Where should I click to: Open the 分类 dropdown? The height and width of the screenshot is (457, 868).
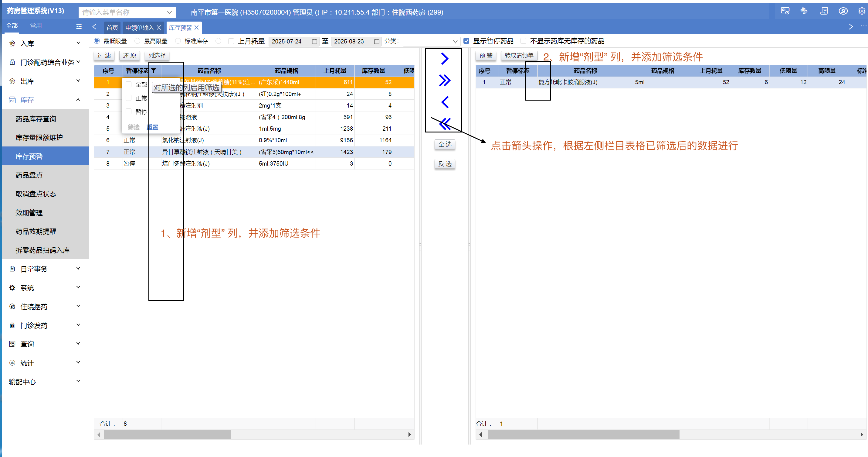[x=431, y=42]
